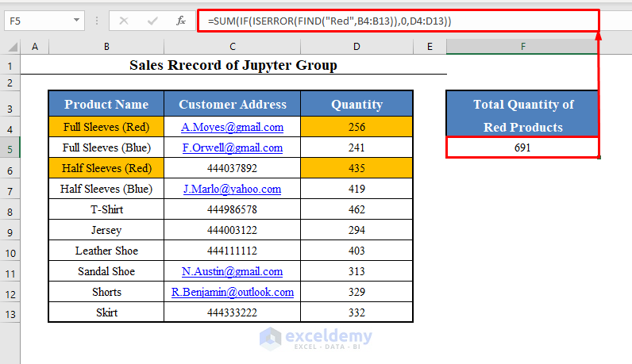Select row 1 header
Screen dimensions: 632x364
tap(10, 66)
